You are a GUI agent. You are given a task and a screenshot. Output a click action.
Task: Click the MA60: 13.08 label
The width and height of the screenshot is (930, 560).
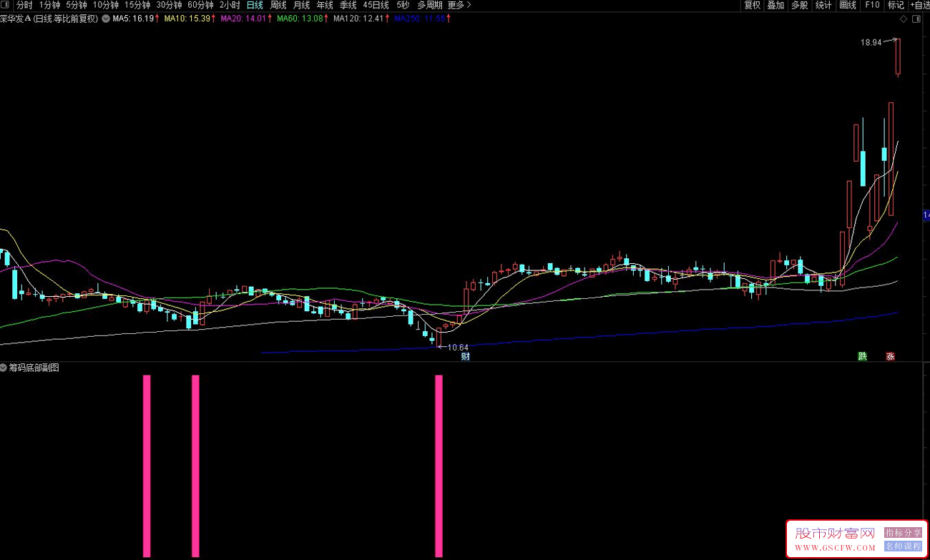pos(300,19)
